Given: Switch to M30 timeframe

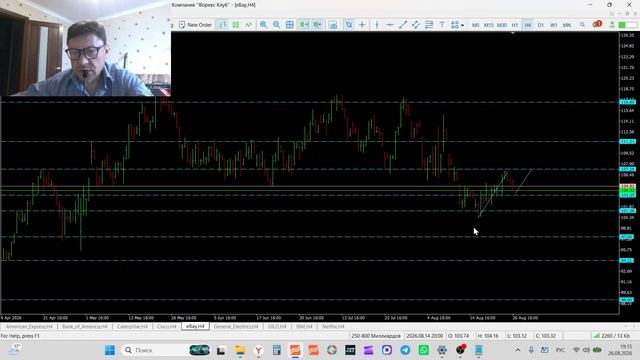Looking at the screenshot, I should (x=502, y=25).
